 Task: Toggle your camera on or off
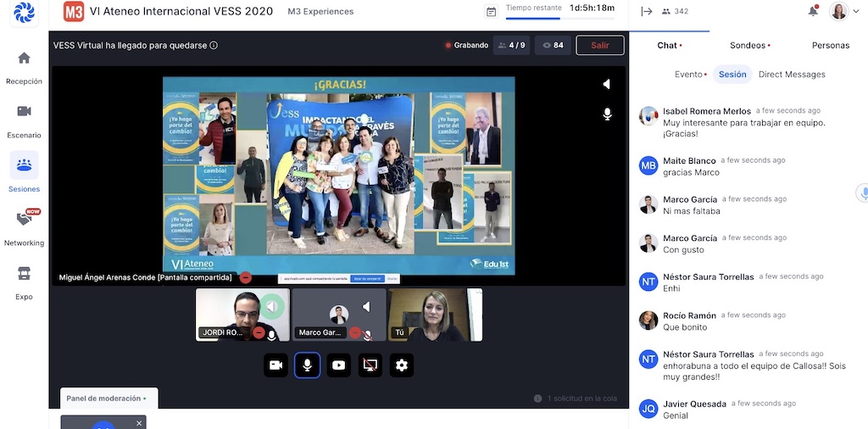(275, 365)
